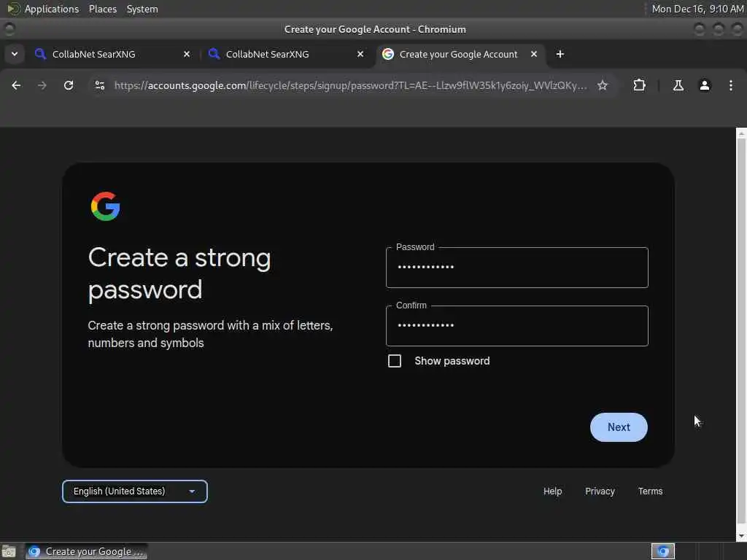This screenshot has width=747, height=560.
Task: Close the second CollabNet SearXNG tab
Action: click(x=360, y=54)
